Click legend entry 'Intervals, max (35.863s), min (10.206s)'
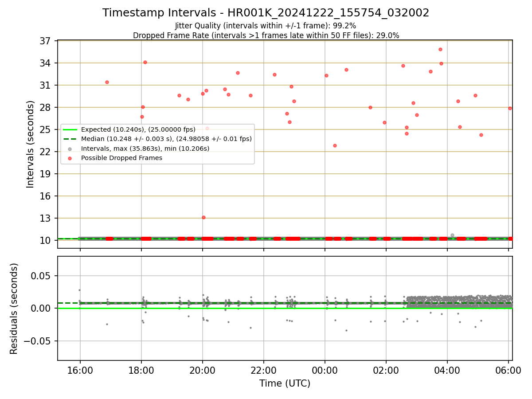Screen dimensions: 532x399 pyautogui.click(x=145, y=149)
